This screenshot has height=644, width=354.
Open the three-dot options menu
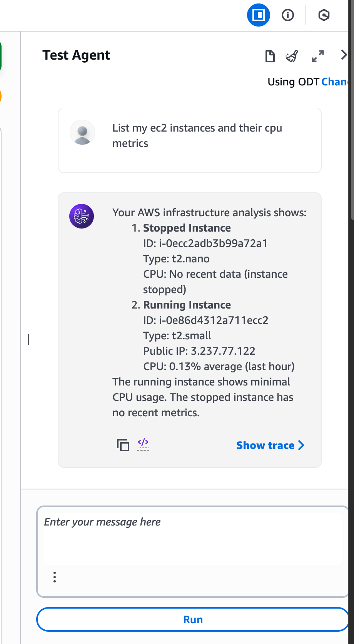click(55, 577)
